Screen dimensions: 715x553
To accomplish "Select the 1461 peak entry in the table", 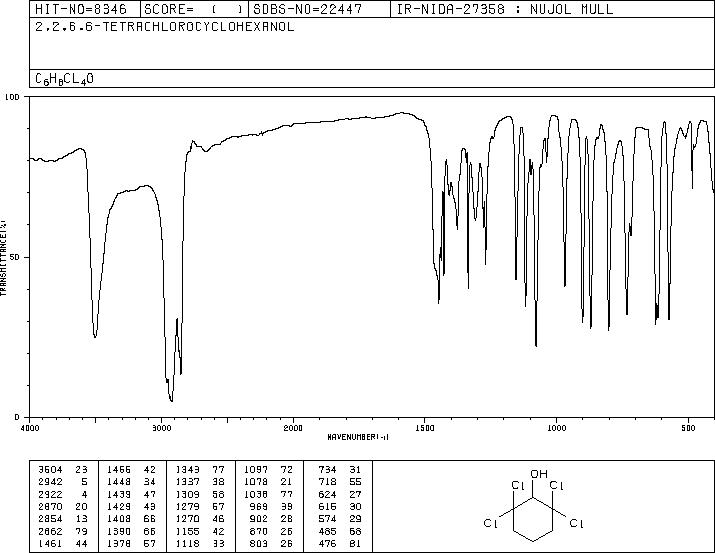I will coord(63,543).
